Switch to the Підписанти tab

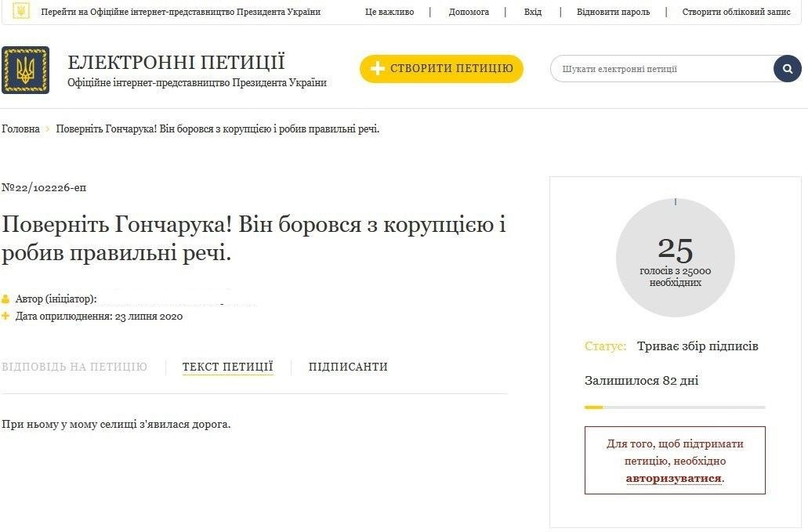point(348,367)
